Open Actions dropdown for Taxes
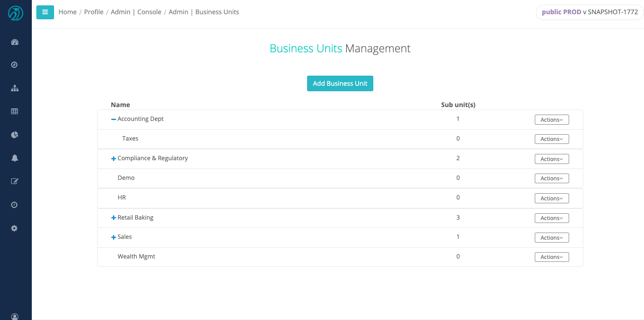The height and width of the screenshot is (320, 644). 552,139
